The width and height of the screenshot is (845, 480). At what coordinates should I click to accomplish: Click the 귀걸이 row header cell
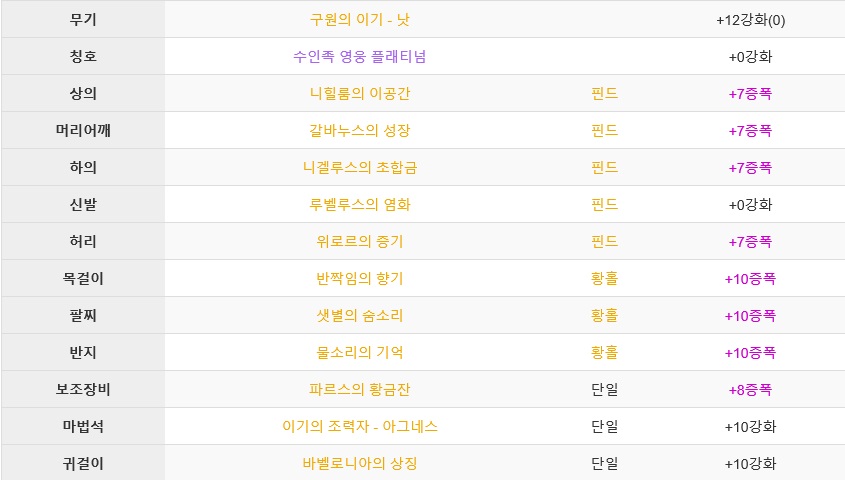(x=83, y=463)
